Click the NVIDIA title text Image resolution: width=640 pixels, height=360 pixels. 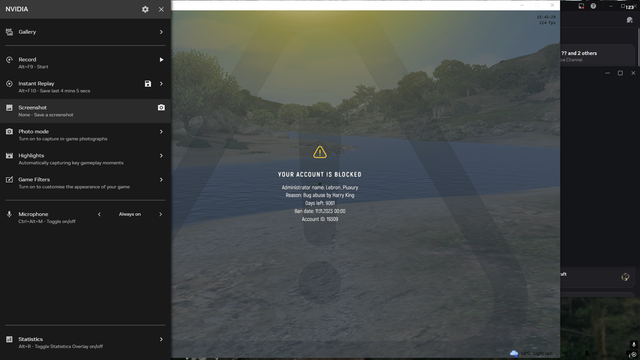tap(17, 9)
